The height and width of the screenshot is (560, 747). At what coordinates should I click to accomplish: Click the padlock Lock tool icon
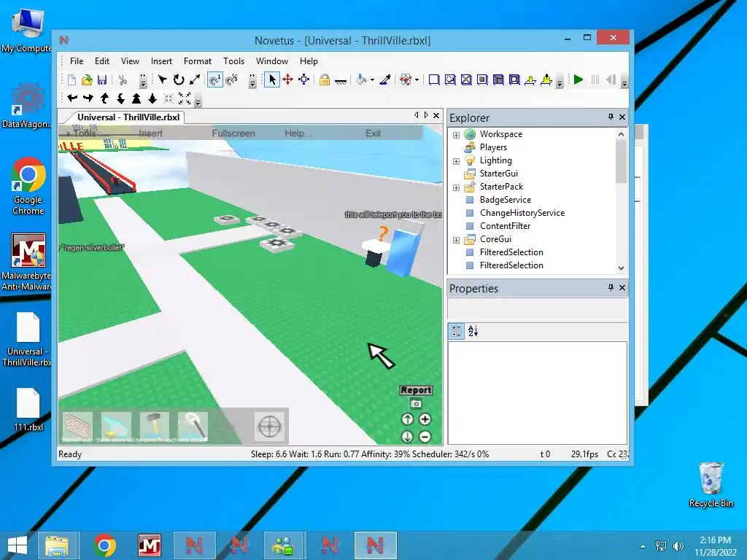tap(325, 79)
